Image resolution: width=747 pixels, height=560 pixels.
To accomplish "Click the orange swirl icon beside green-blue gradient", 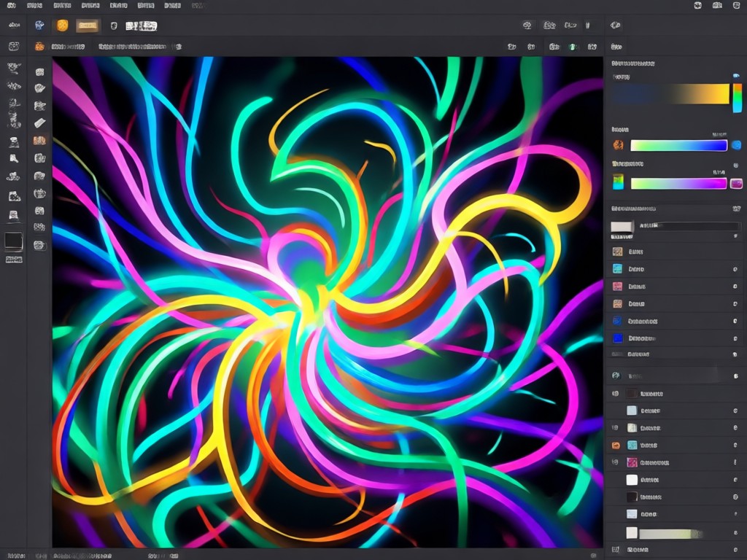I will point(618,145).
